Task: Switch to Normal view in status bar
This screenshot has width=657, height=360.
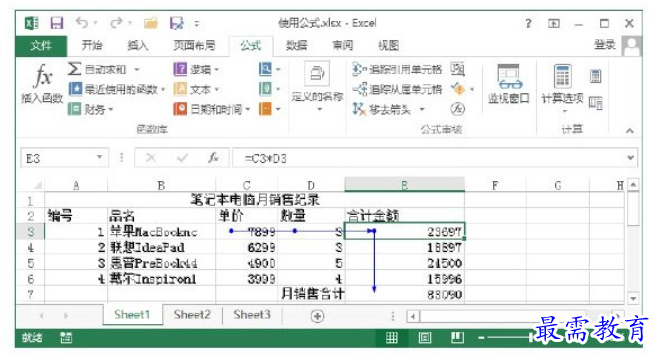Action: point(392,337)
